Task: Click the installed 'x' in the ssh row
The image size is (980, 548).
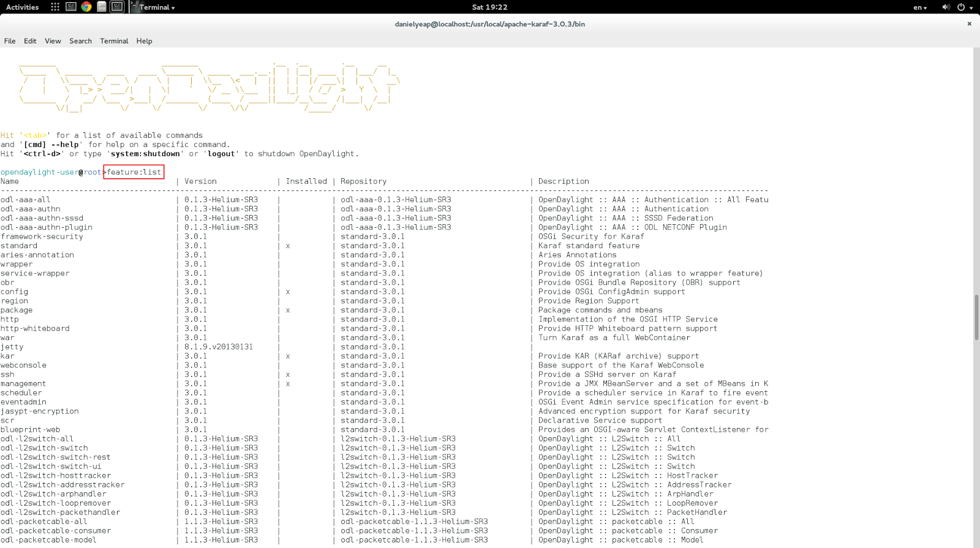Action: (288, 374)
